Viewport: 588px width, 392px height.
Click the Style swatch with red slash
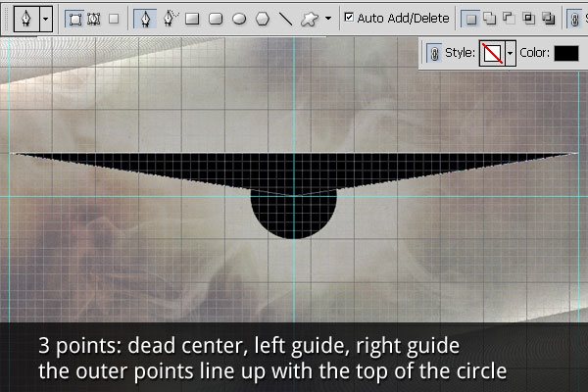tap(491, 53)
